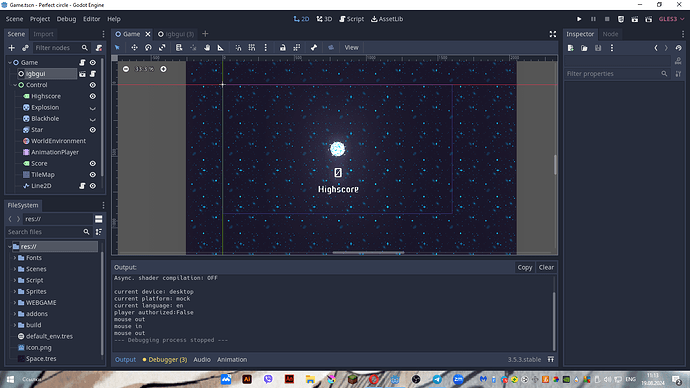Toggle visibility of the TileMap node
Viewport: 690px width, 388px height.
pyautogui.click(x=93, y=175)
